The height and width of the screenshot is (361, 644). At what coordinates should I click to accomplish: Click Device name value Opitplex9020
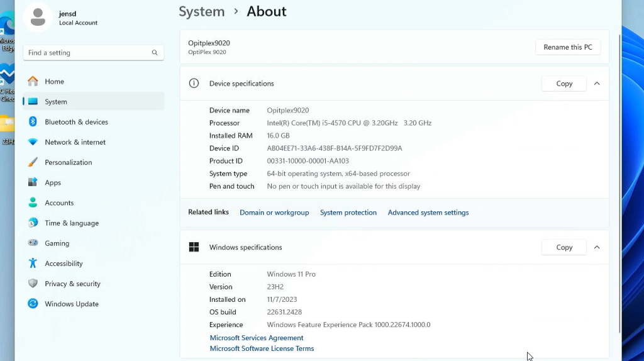tap(288, 110)
